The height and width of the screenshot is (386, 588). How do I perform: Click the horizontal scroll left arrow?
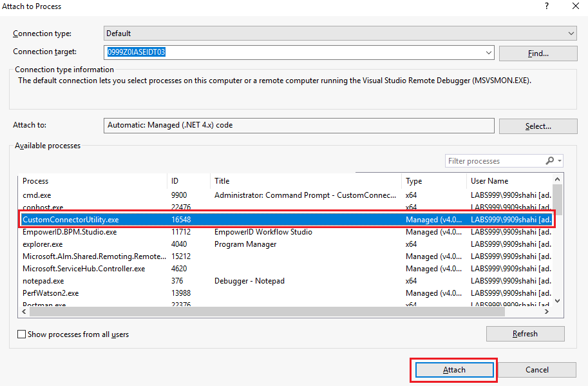(x=24, y=312)
